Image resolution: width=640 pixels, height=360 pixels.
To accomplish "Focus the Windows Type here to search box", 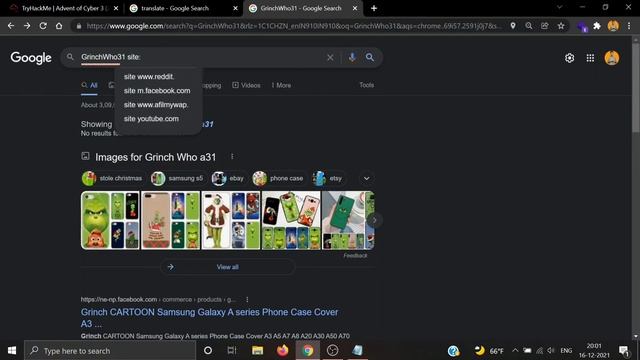I will pos(110,351).
